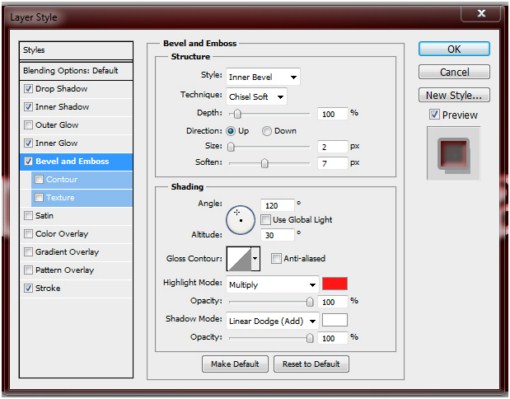Click the Cancel button
This screenshot has width=510, height=399.
click(454, 72)
